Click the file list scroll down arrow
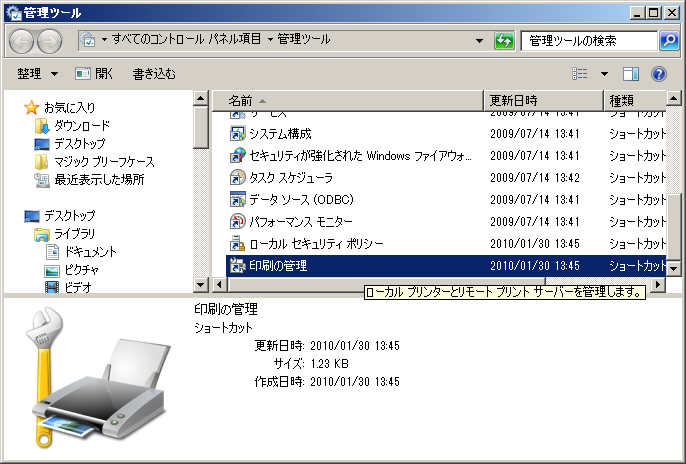The height and width of the screenshot is (464, 686). tap(673, 269)
